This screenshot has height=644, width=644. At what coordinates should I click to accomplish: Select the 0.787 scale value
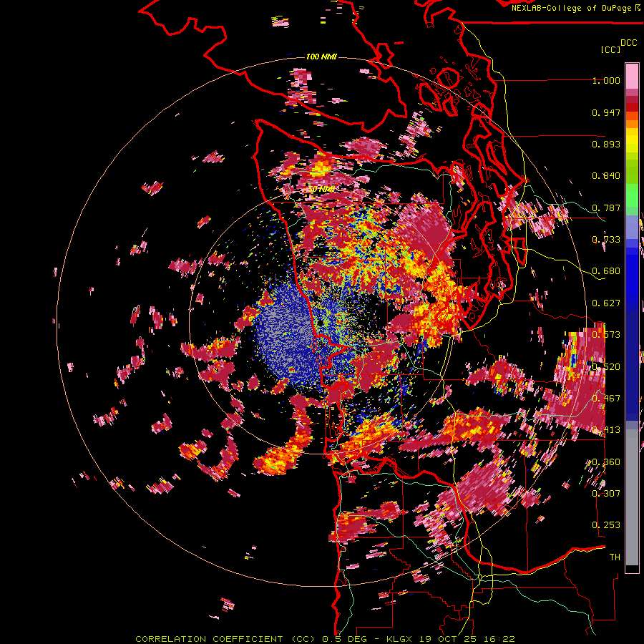(606, 208)
